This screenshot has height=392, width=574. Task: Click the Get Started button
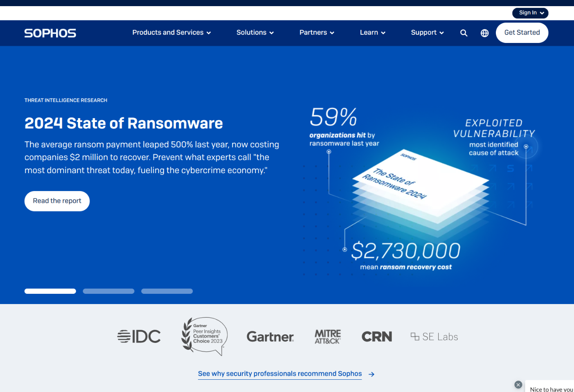click(x=522, y=33)
